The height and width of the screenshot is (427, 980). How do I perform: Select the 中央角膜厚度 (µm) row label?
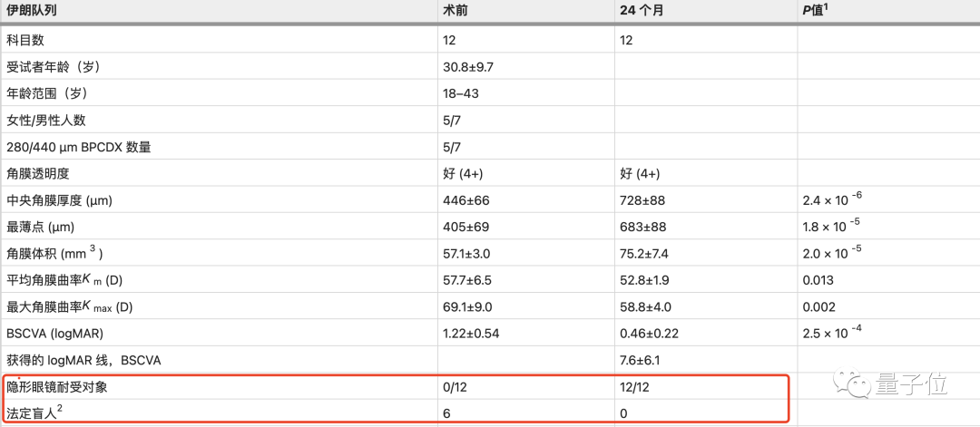(x=59, y=200)
